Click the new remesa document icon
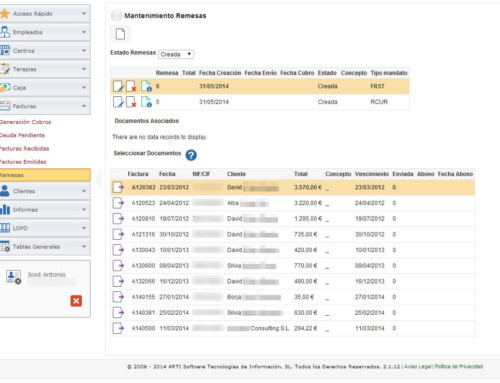500x383 pixels. 120,34
